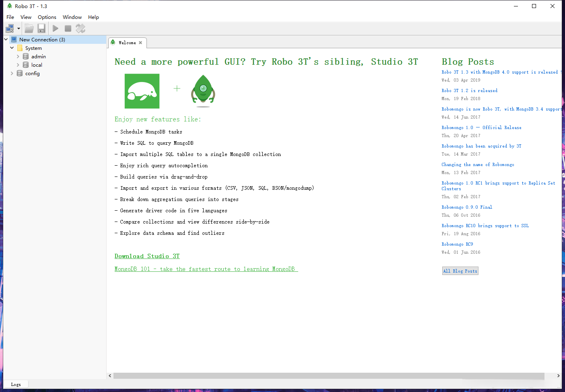565x392 pixels.
Task: Expand the local database node
Action: click(18, 65)
